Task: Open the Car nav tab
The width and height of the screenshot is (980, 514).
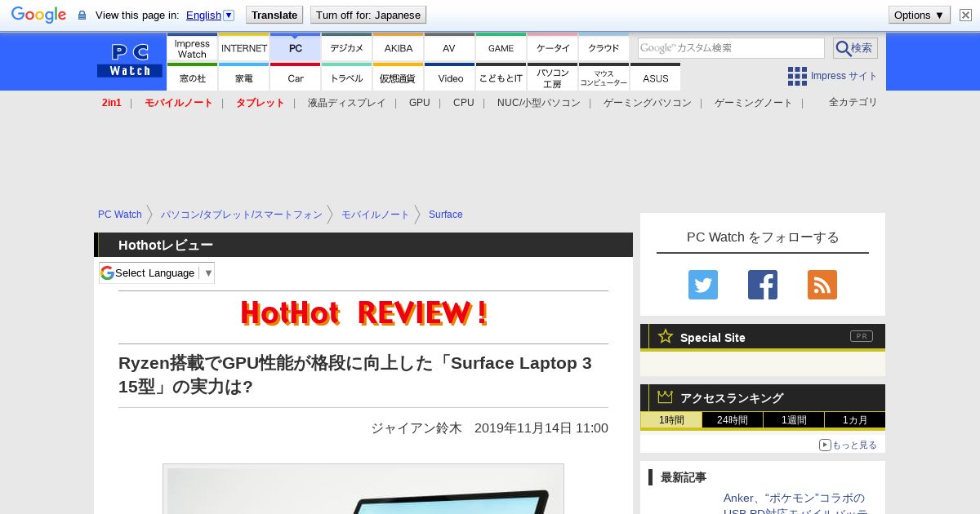Action: (296, 78)
